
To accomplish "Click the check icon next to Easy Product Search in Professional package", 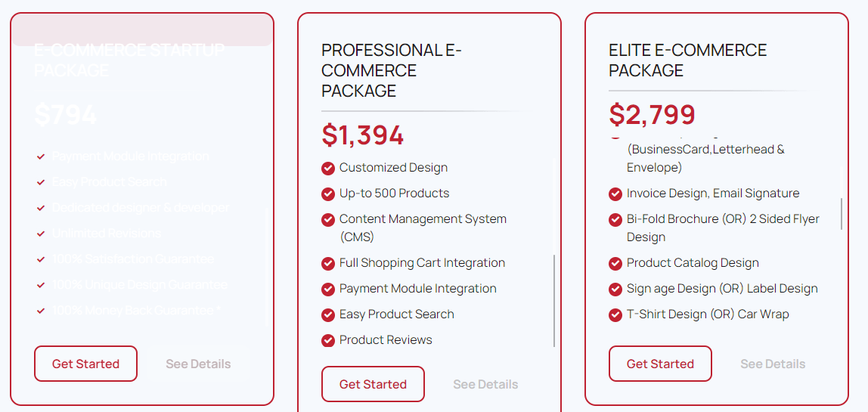I will (x=327, y=315).
